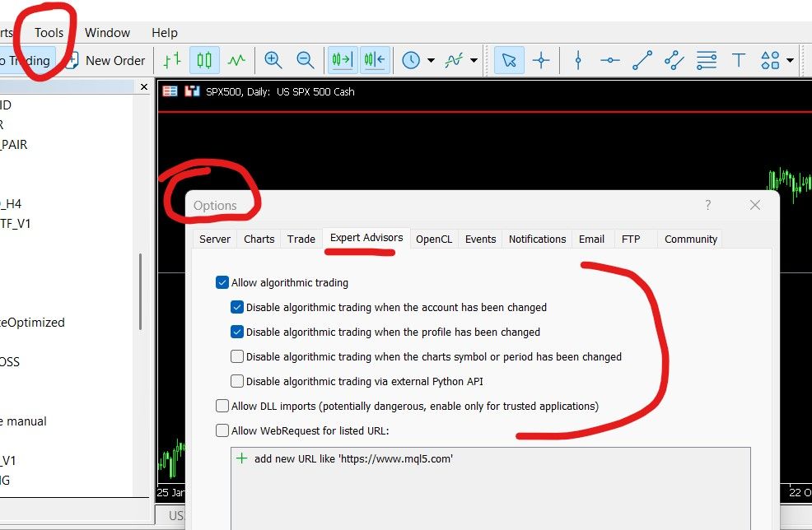Open the Notifications tab

coord(537,239)
